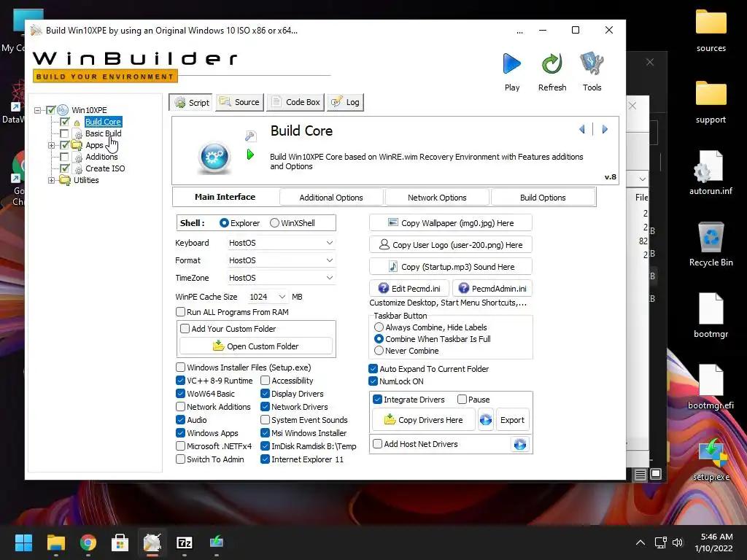Select the support folder on desktop

click(x=711, y=103)
